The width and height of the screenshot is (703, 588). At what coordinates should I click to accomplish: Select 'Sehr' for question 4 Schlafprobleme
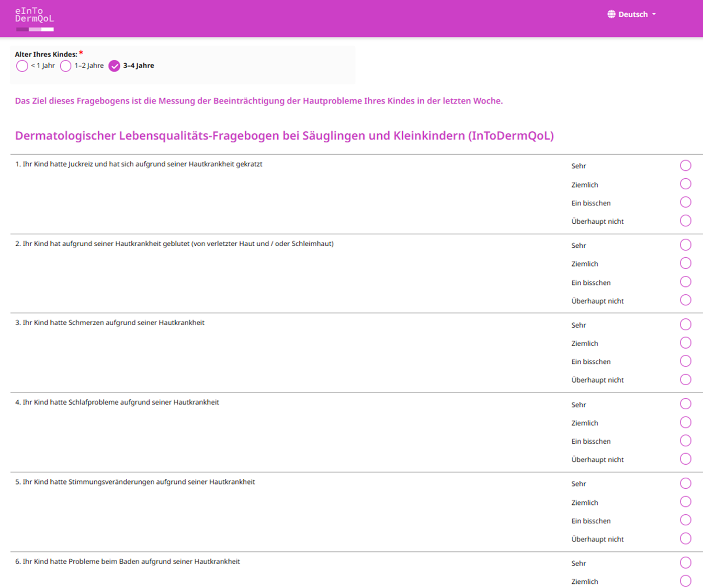pos(686,403)
